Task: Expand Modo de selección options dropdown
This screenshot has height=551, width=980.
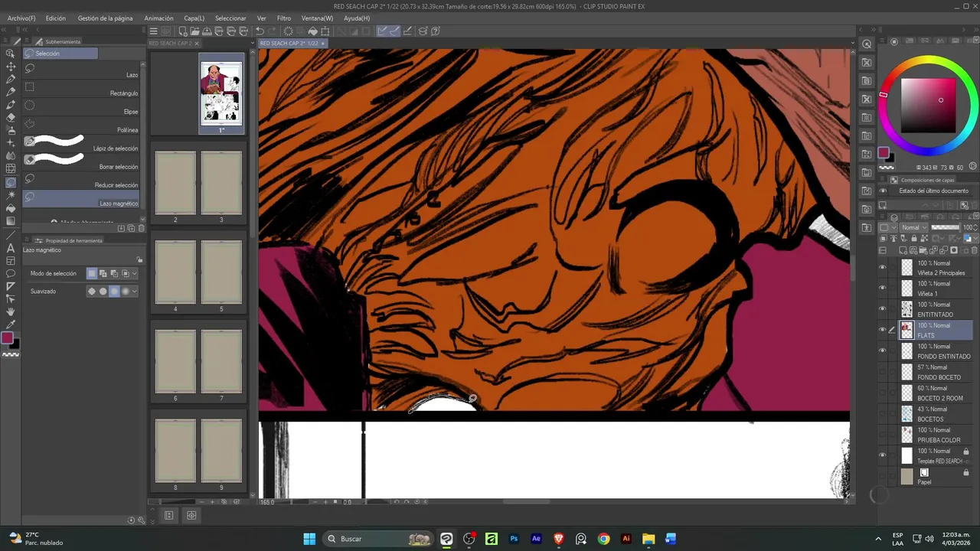Action: point(135,273)
